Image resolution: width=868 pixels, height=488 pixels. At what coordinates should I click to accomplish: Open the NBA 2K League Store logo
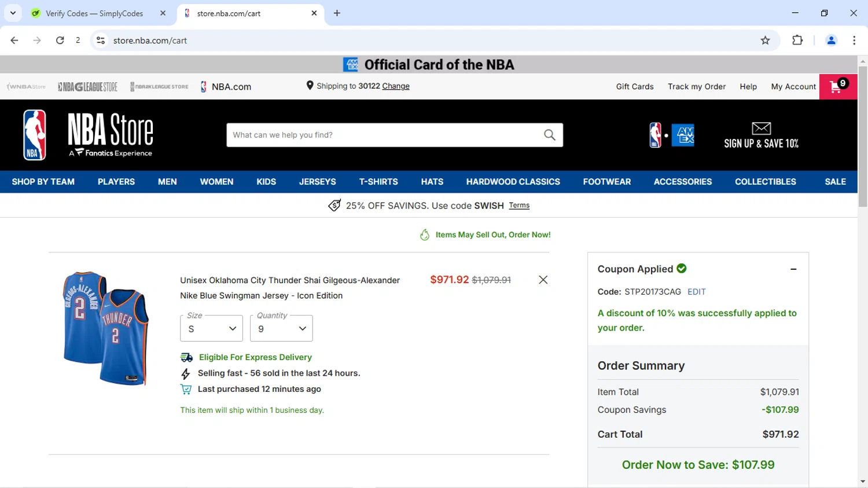pos(159,87)
